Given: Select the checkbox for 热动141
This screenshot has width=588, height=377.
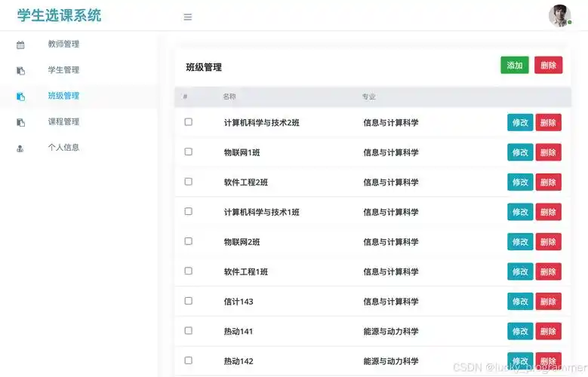Looking at the screenshot, I should coord(188,330).
